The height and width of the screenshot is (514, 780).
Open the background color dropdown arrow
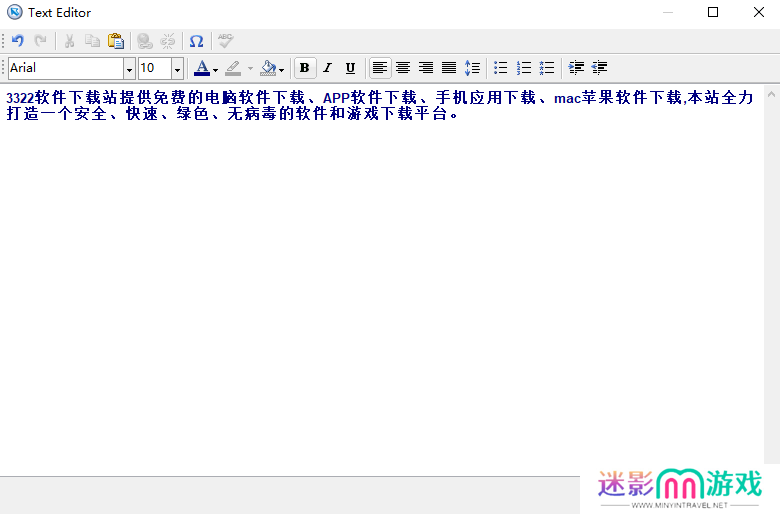coord(282,69)
